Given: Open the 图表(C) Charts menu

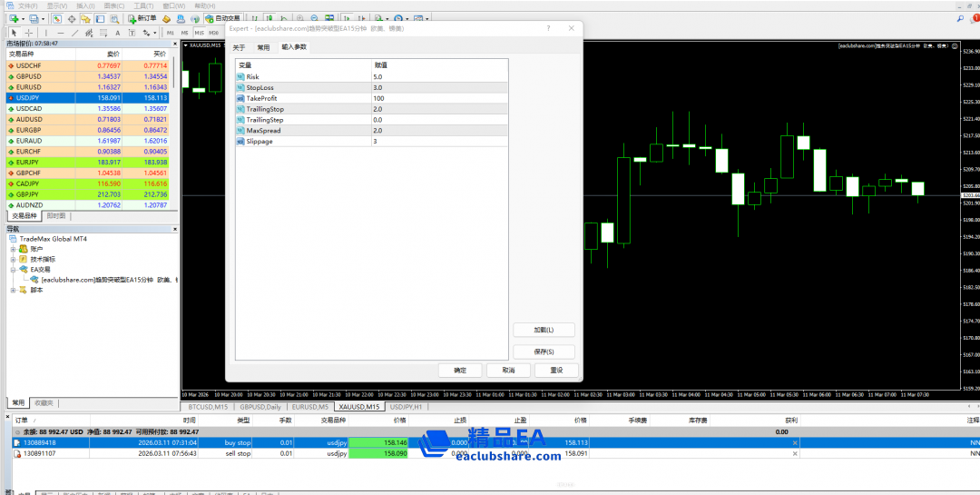Looking at the screenshot, I should tap(113, 5).
